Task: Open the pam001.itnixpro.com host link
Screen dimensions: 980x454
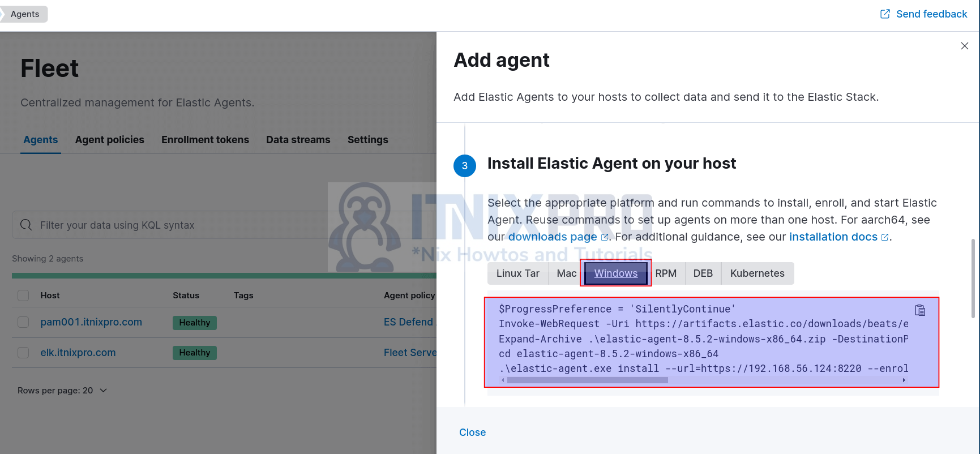Action: pyautogui.click(x=91, y=322)
